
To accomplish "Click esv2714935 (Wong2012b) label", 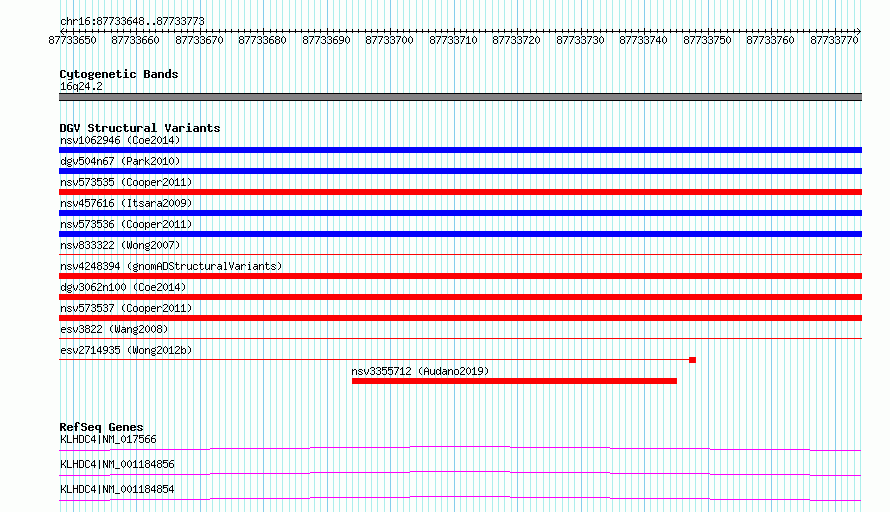I will (126, 350).
